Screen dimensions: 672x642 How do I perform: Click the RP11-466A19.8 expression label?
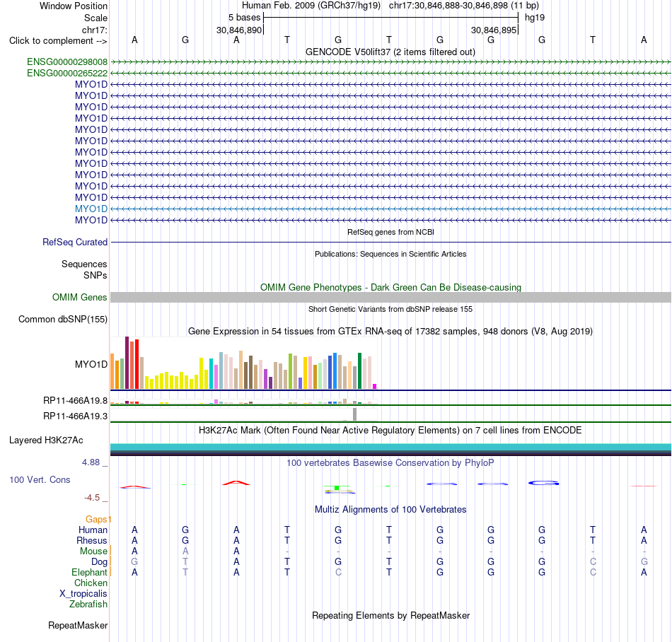click(75, 401)
